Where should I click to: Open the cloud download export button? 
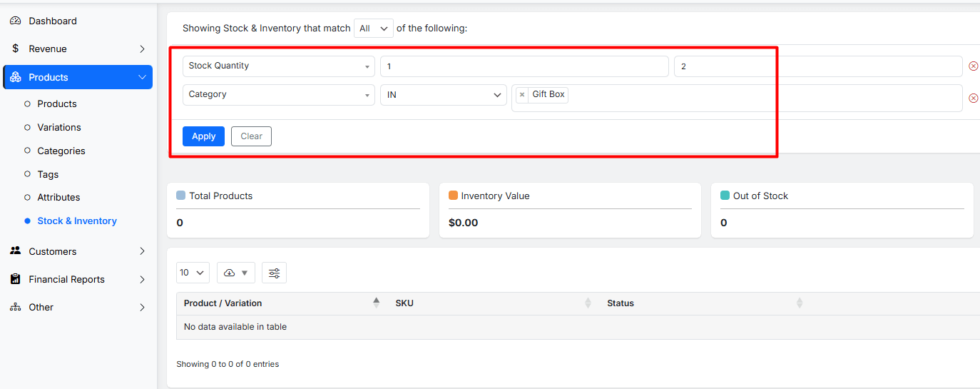235,273
